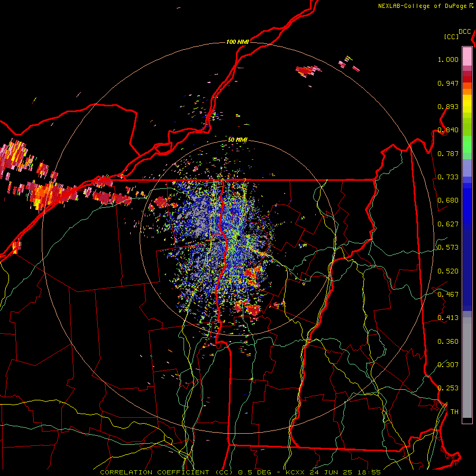This screenshot has height=476, width=476.
Task: Select the 0.360 scale value
Action: (x=448, y=342)
